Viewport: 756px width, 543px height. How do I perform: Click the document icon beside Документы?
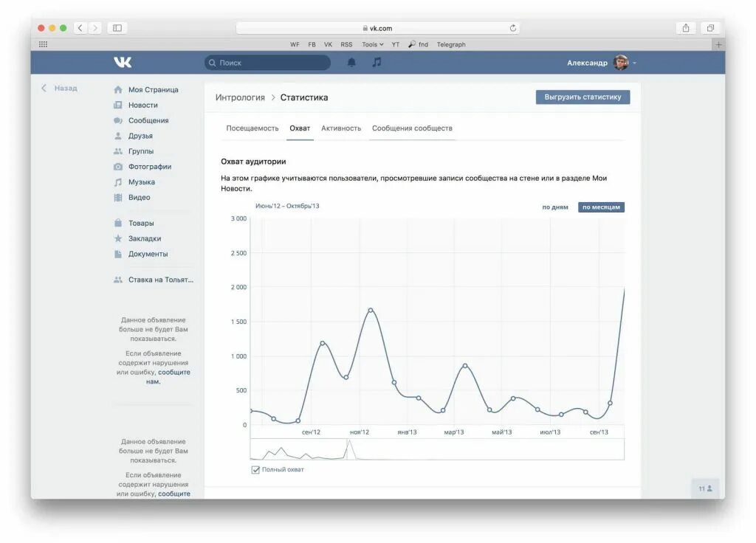pyautogui.click(x=117, y=254)
